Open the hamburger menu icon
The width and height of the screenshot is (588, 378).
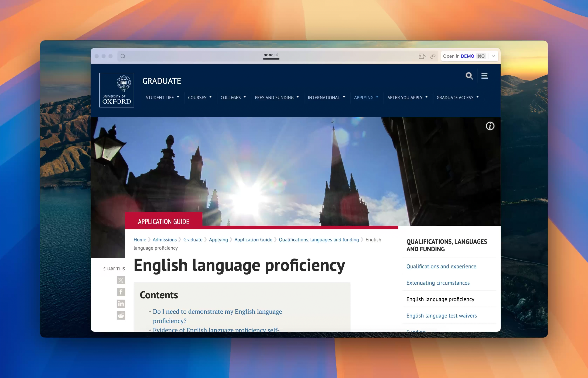485,76
